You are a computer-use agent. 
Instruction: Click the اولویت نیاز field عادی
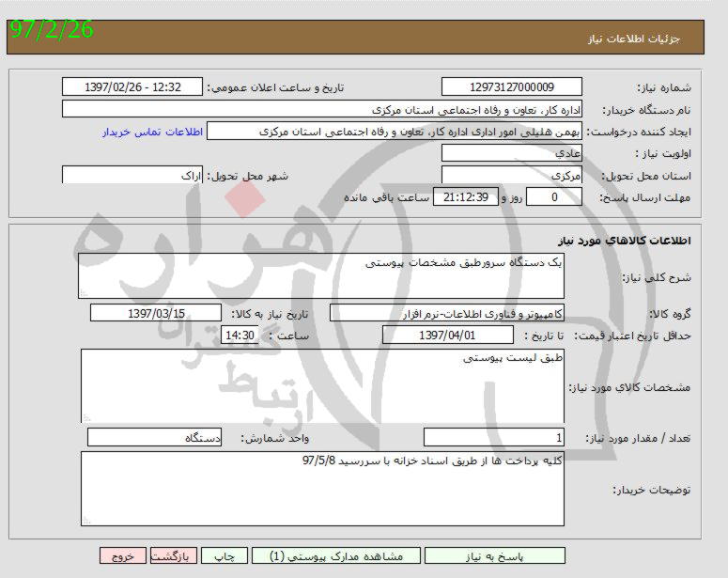click(x=512, y=153)
